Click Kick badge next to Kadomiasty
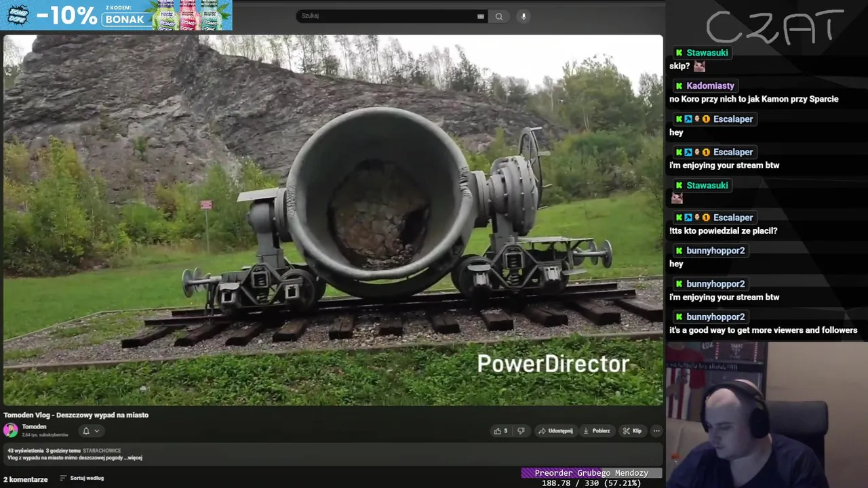 point(679,86)
